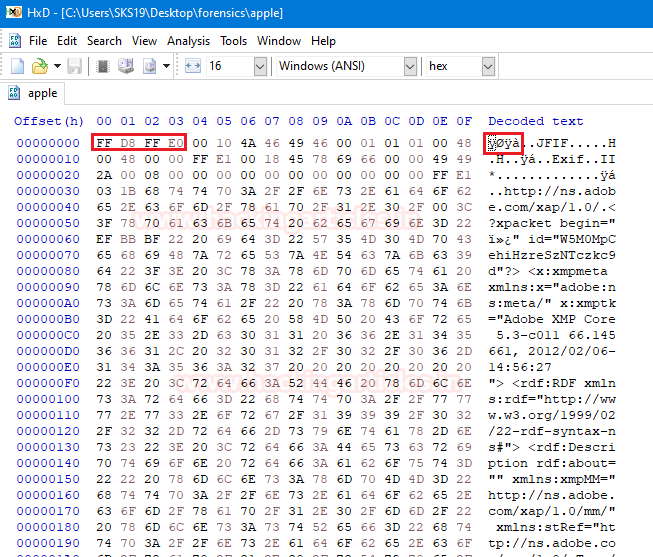
Task: Click offset row 000000A0
Action: point(48,303)
